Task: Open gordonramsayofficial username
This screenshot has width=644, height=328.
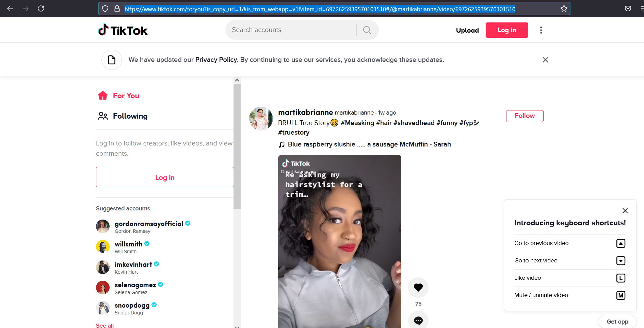Action: pyautogui.click(x=149, y=224)
